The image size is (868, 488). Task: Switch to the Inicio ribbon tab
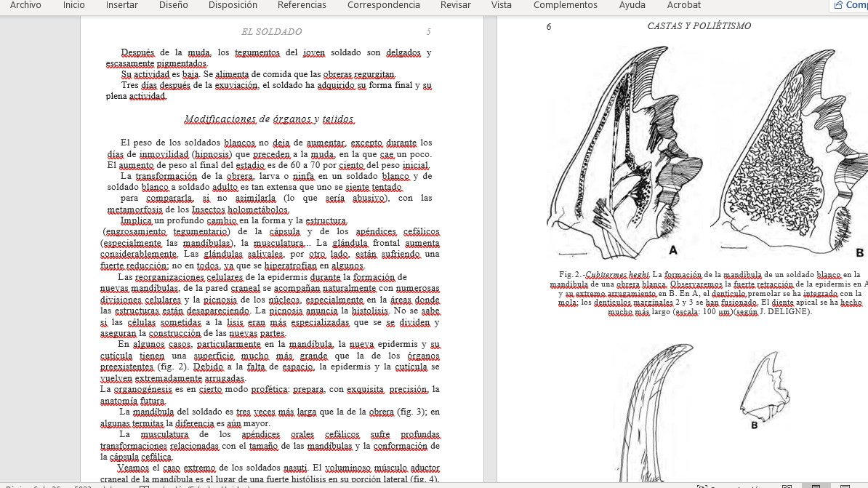73,5
